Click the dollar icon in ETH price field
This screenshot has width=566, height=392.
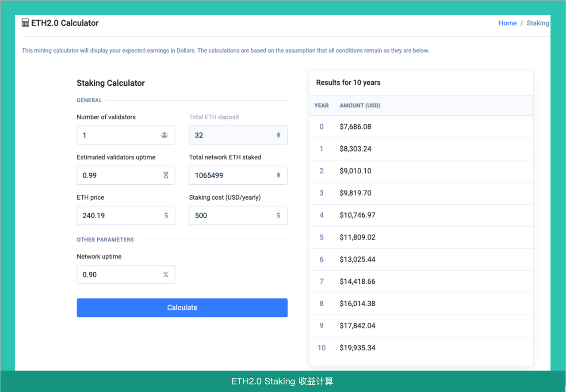pyautogui.click(x=166, y=216)
